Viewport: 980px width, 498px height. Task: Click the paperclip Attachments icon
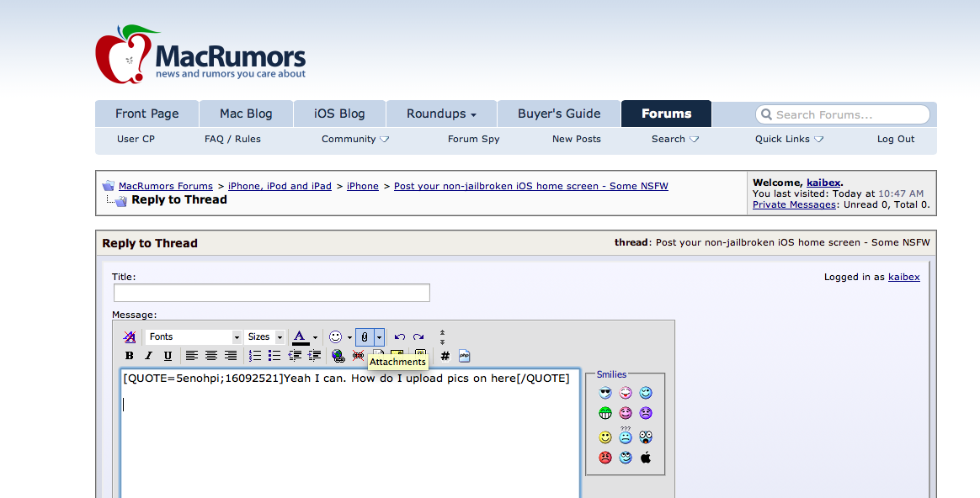click(x=365, y=336)
